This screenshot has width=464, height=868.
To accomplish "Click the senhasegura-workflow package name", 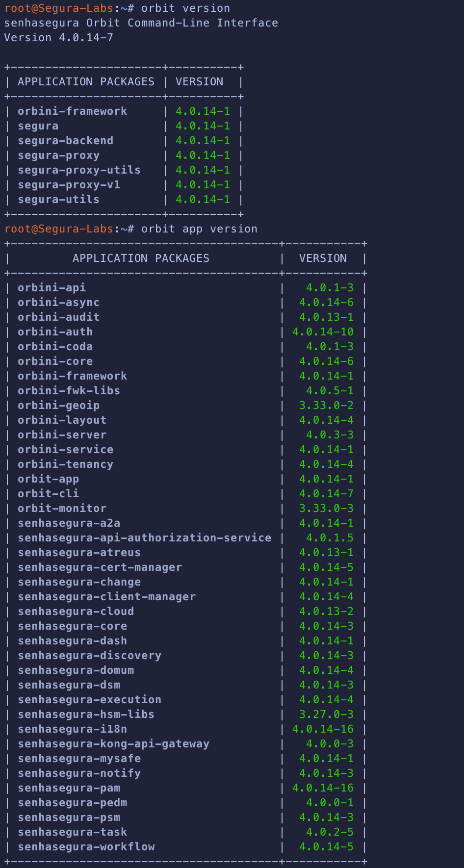I will click(x=86, y=847).
